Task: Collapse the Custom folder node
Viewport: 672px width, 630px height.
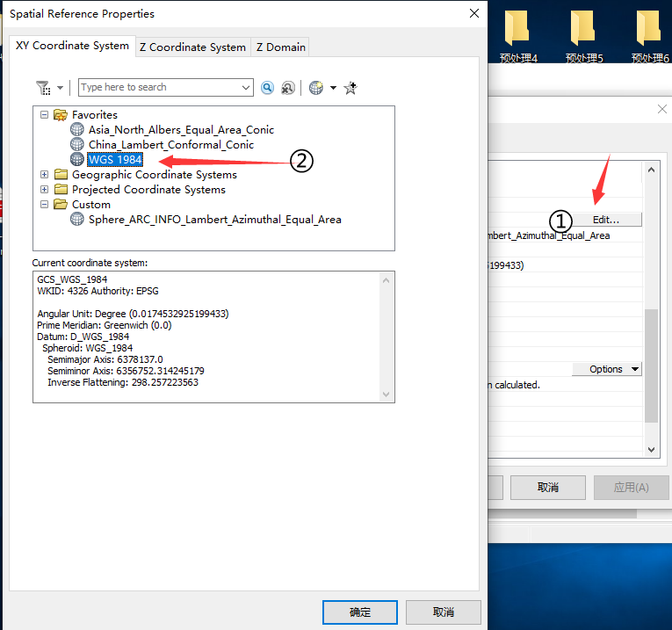Action: pyautogui.click(x=45, y=205)
